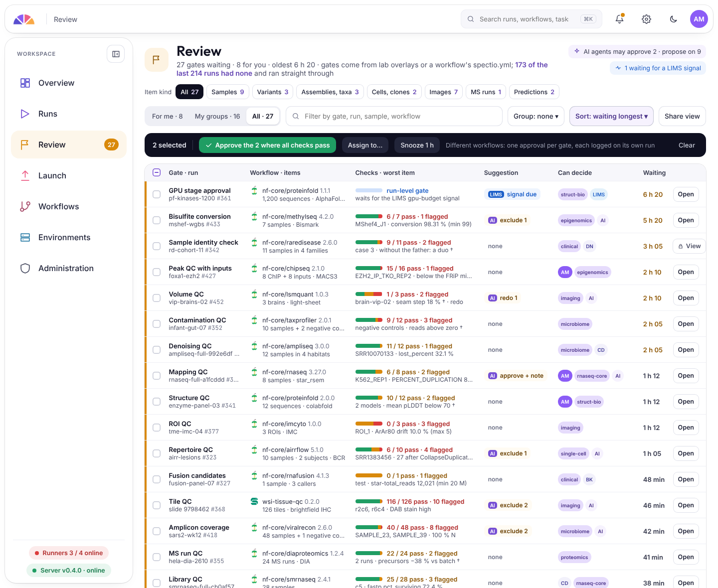The height and width of the screenshot is (588, 718).
Task: Click the wsi-tissue-qc workflow icon
Action: point(254,501)
